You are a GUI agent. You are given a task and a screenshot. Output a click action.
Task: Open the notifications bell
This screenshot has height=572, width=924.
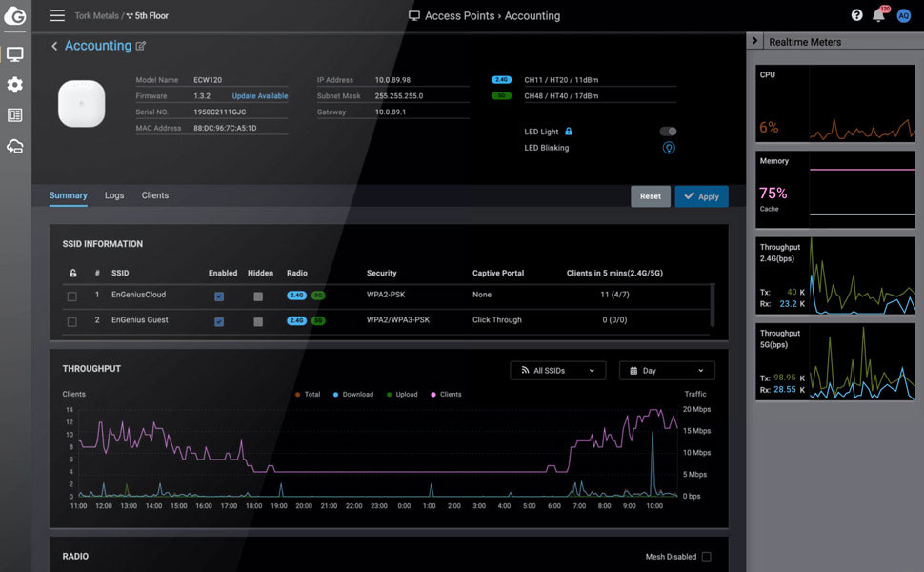pos(878,15)
